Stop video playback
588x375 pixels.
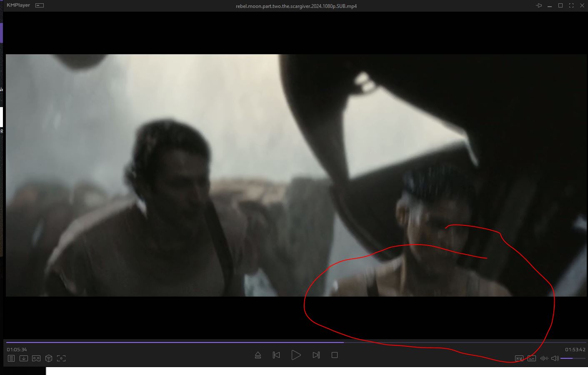point(334,355)
